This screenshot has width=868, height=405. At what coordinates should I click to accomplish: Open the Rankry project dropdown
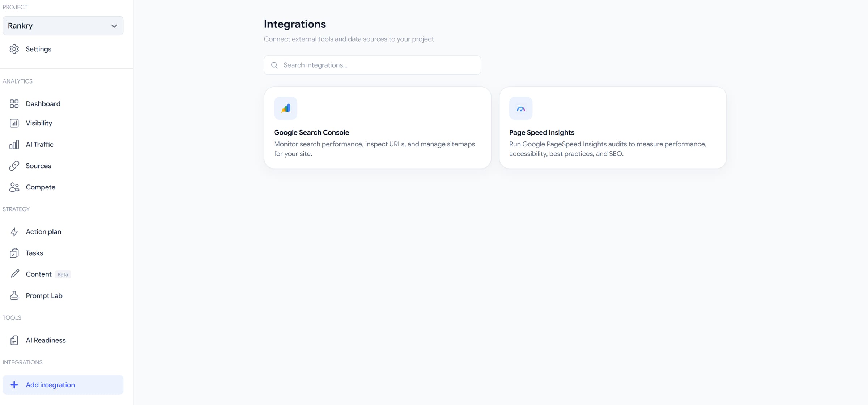[63, 26]
